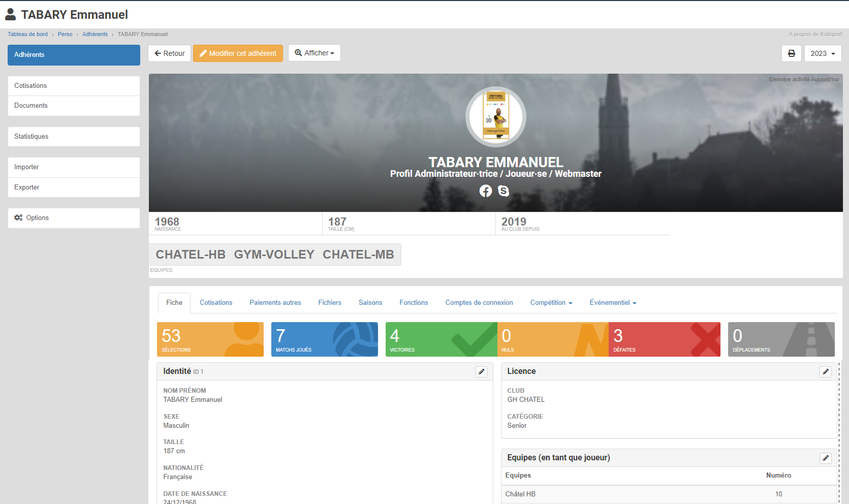Image resolution: width=849 pixels, height=504 pixels.
Task: Expand the Afficher dropdown
Action: 315,53
